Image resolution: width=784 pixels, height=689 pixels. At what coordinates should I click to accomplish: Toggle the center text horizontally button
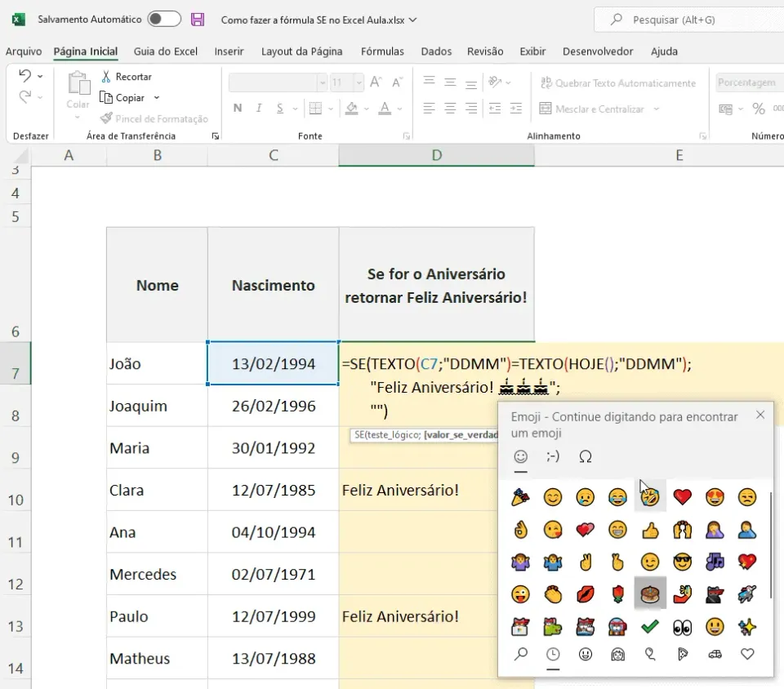[x=450, y=108]
